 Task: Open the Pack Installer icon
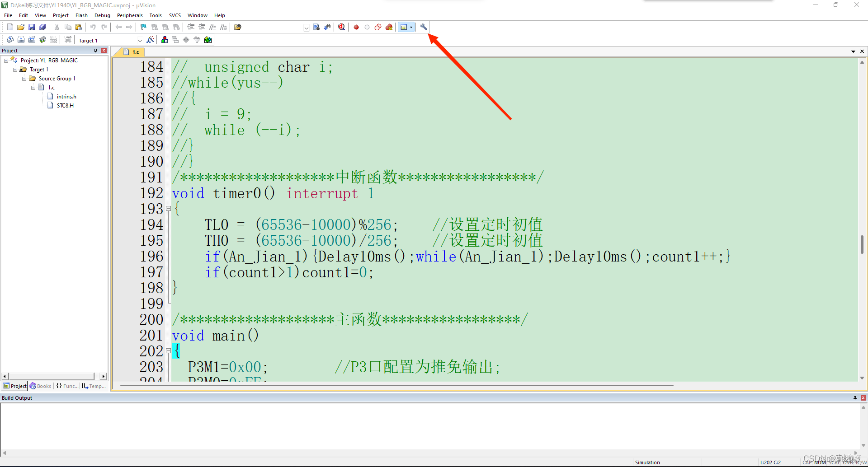pos(208,40)
